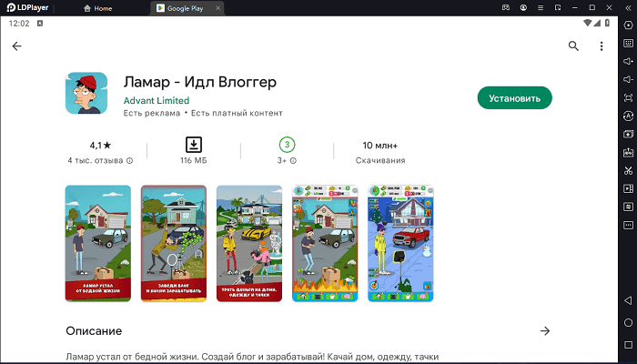Click the Ламар - Идл Влоггер title
Screen dimensions: 637x364
tap(200, 82)
